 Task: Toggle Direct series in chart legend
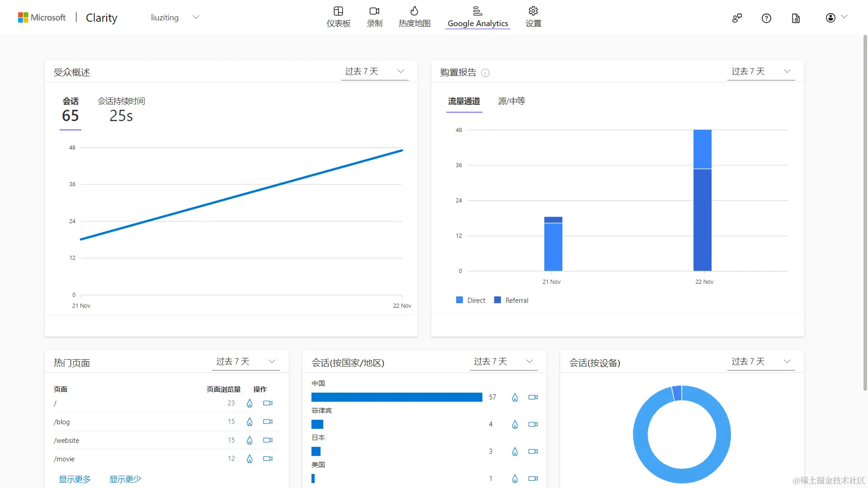(x=471, y=300)
